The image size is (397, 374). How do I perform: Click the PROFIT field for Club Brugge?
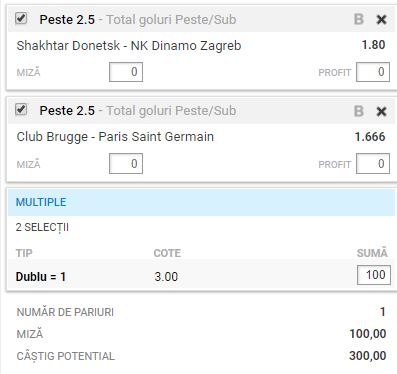click(x=373, y=164)
